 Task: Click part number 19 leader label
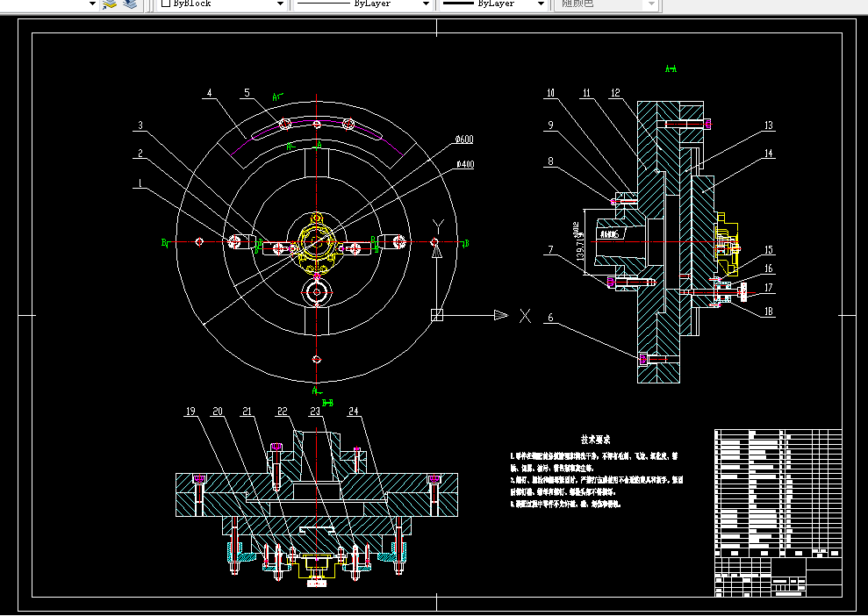(190, 412)
